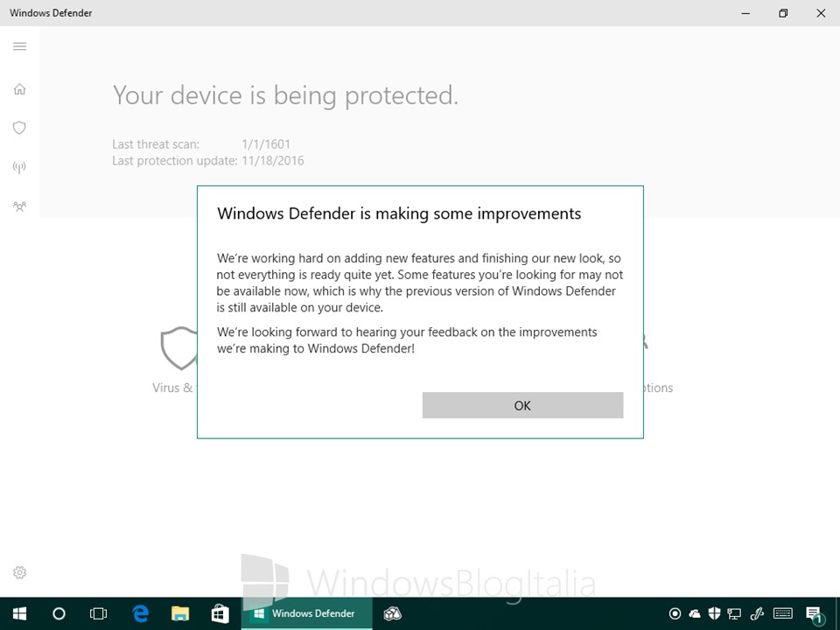Open the touch keyboard from the tray
This screenshot has height=630, width=840.
783,613
